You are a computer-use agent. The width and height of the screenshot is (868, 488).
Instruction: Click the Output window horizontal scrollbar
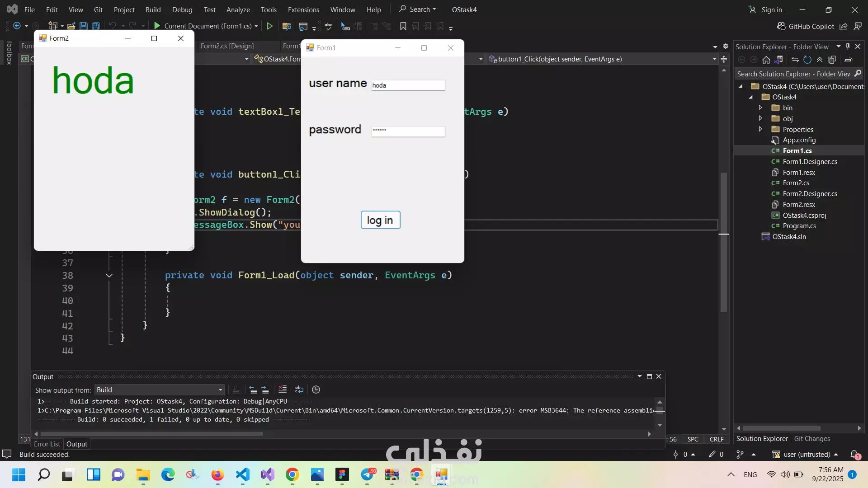tap(151, 434)
